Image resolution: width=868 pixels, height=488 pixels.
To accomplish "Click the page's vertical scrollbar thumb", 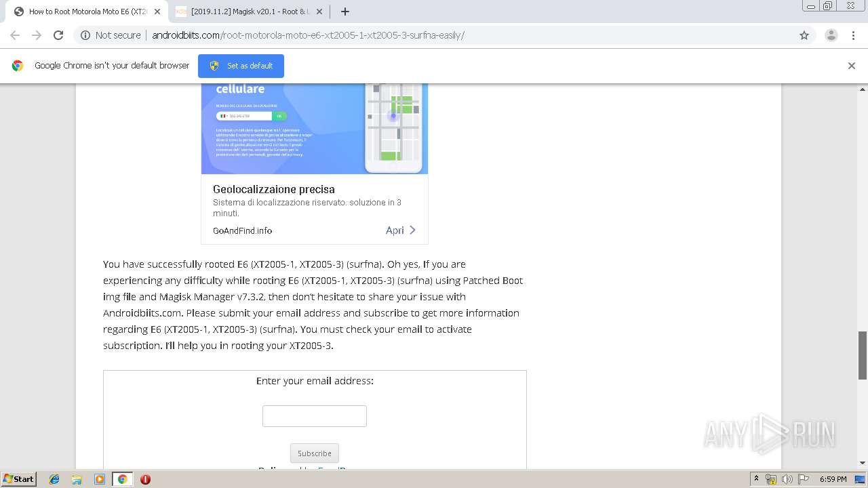I will pyautogui.click(x=863, y=355).
